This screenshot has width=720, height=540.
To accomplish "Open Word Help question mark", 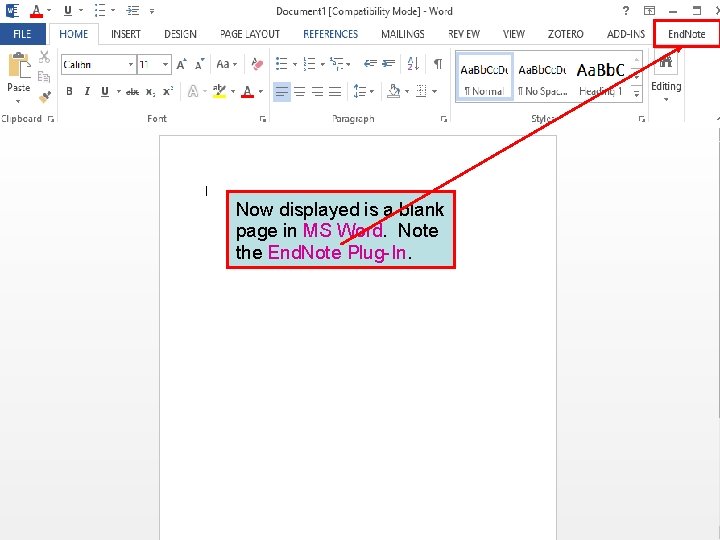I will point(625,11).
